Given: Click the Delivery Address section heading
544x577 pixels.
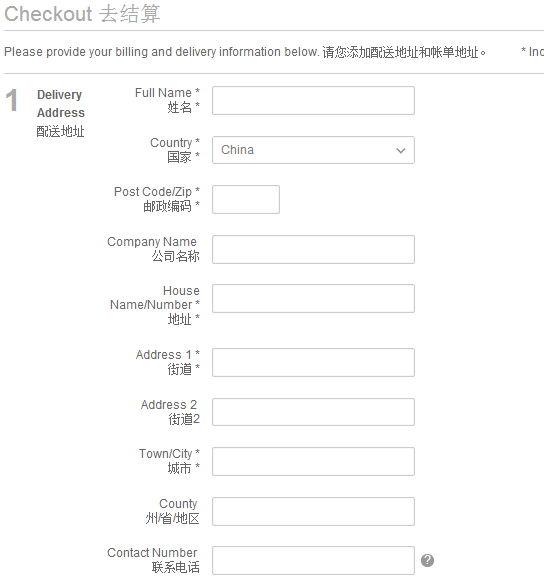Looking at the screenshot, I should point(61,104).
